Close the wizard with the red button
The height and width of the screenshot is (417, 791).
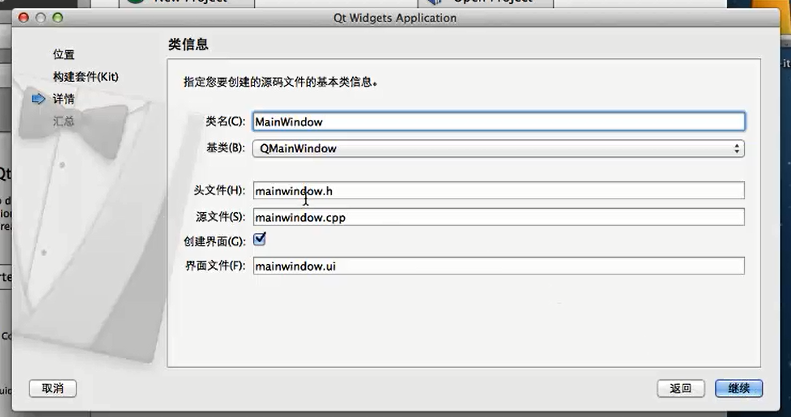coord(23,18)
